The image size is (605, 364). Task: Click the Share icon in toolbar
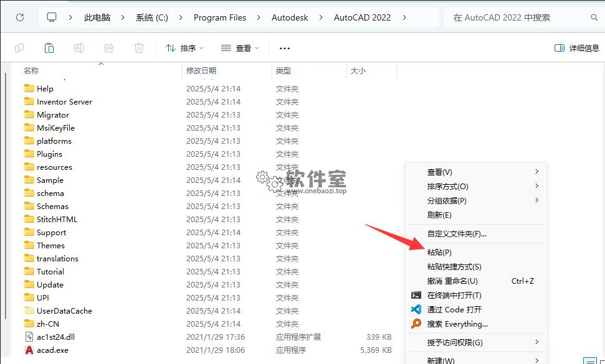109,48
